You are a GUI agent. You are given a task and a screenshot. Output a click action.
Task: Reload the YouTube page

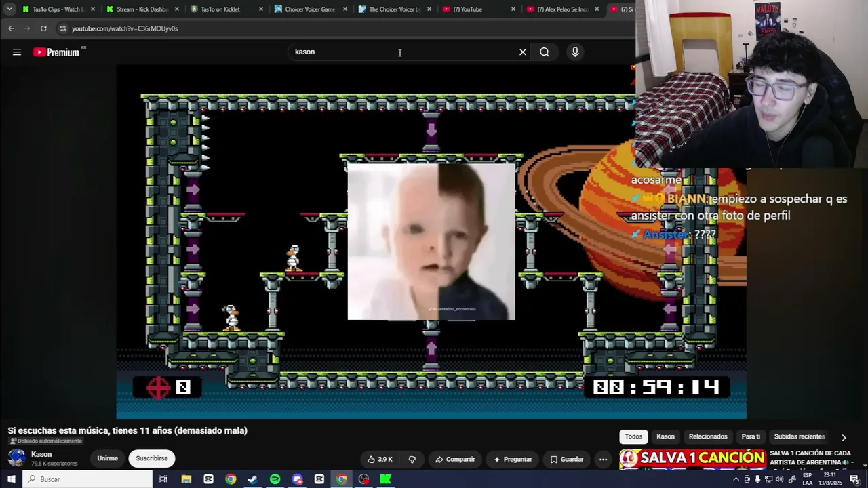click(43, 28)
